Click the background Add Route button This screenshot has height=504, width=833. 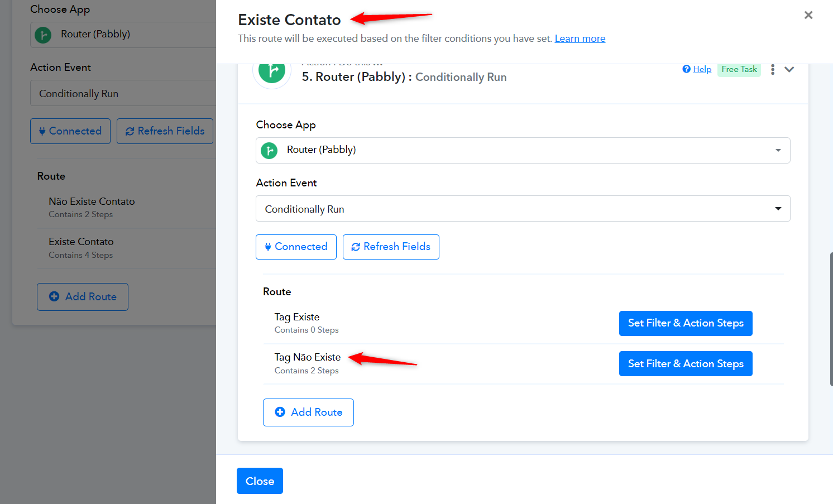click(83, 297)
